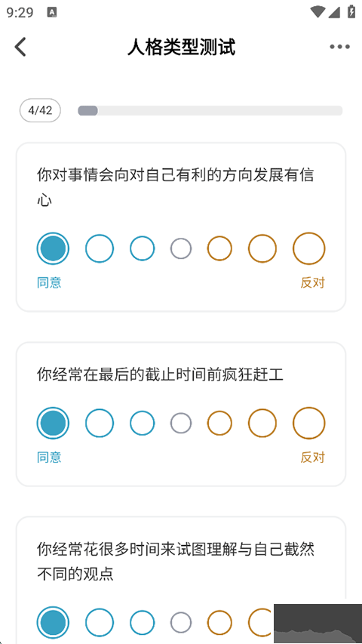Screen dimensions: 362x644
Task: Select third blue circle for deadline rush question
Action: pyautogui.click(x=143, y=423)
